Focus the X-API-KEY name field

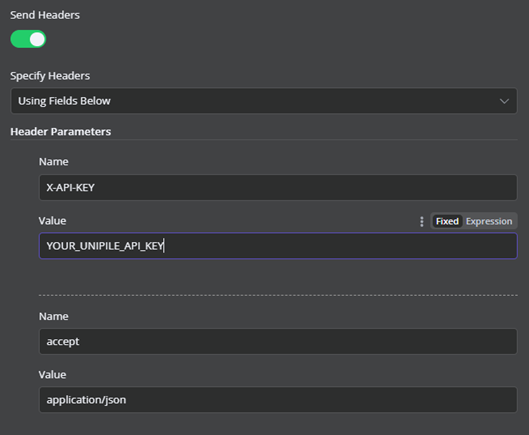[x=278, y=187]
